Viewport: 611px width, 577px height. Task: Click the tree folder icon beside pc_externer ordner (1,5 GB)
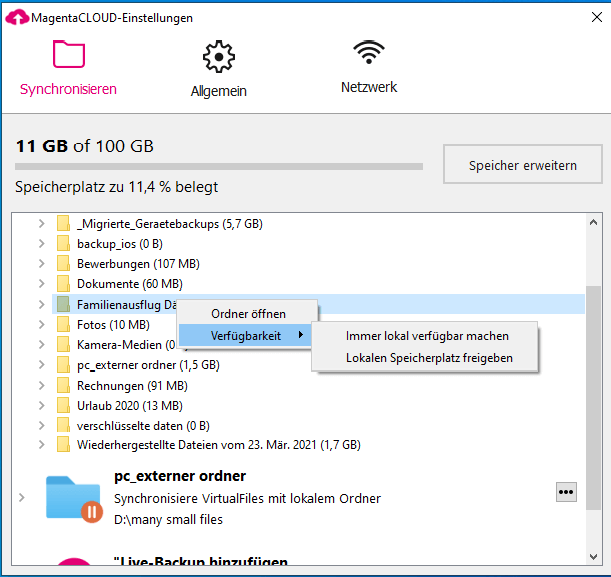click(63, 365)
